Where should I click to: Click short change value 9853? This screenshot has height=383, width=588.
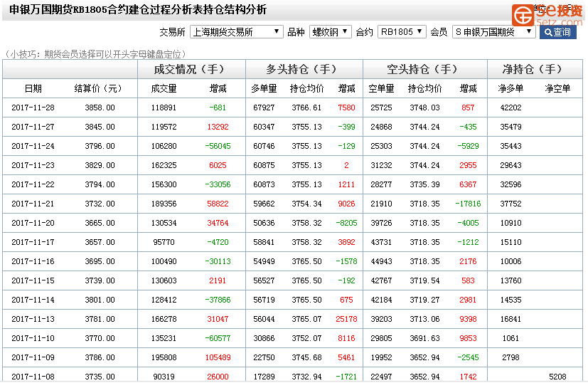[468, 338]
